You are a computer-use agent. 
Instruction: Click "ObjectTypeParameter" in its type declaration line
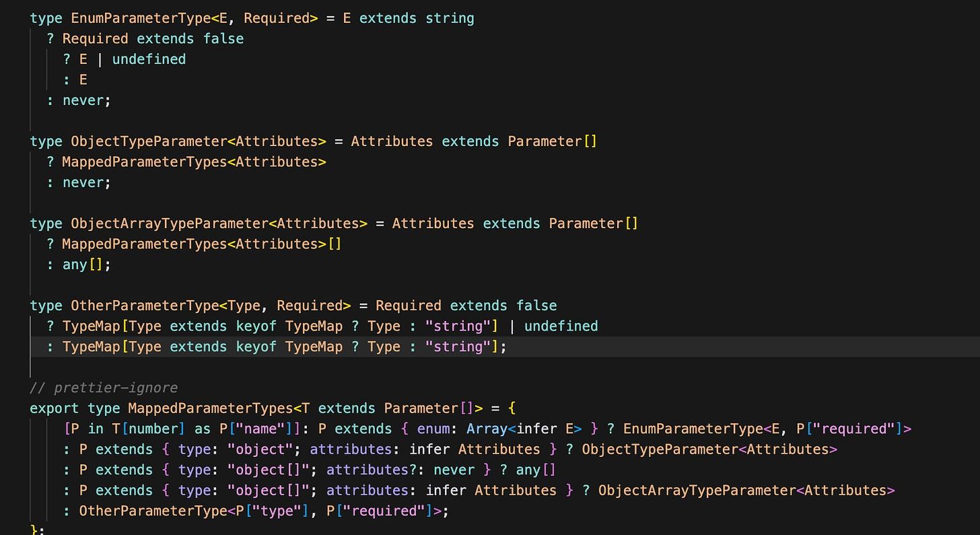point(149,141)
